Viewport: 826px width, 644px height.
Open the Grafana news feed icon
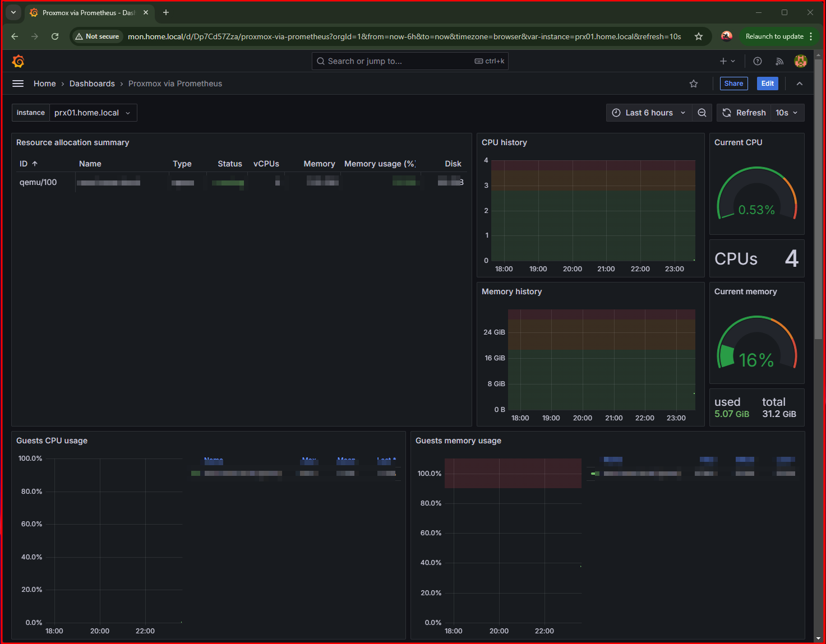779,61
